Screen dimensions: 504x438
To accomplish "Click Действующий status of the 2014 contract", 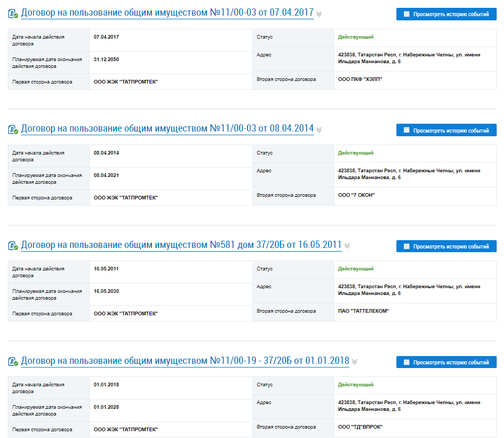I will (x=356, y=153).
